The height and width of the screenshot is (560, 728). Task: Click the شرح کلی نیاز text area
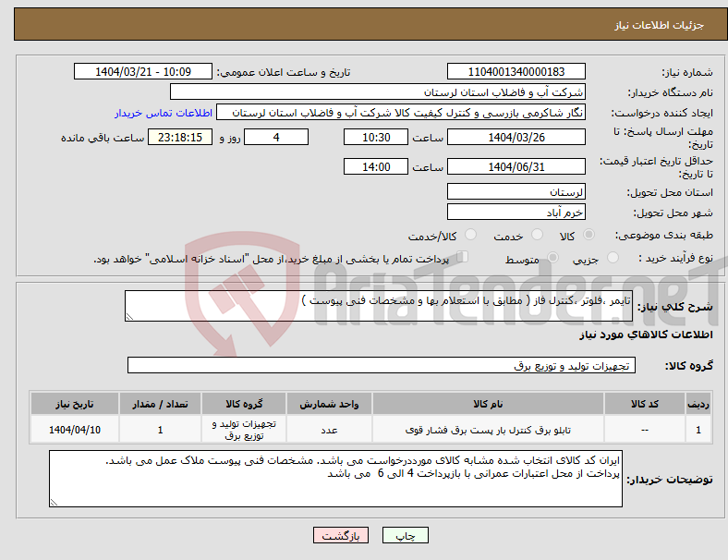379,306
